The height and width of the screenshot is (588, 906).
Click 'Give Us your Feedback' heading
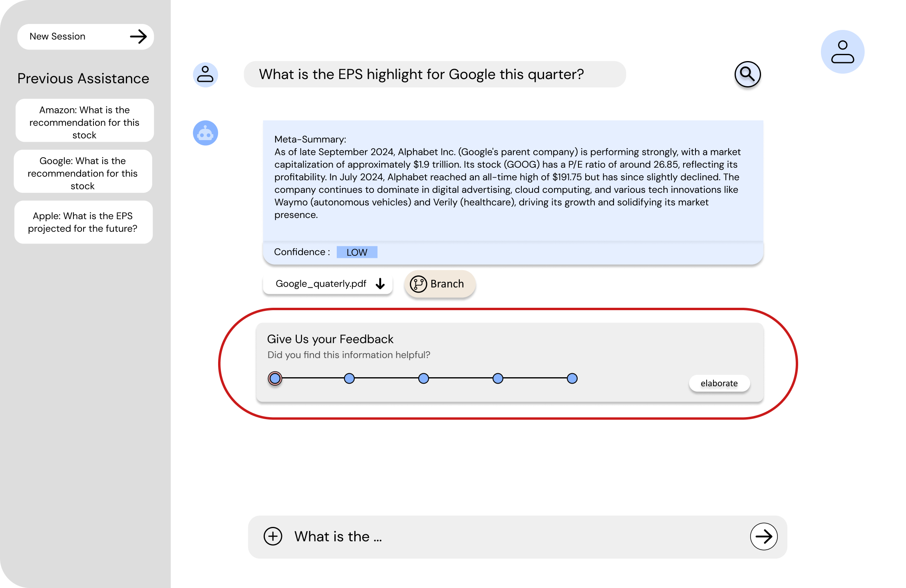click(x=330, y=339)
